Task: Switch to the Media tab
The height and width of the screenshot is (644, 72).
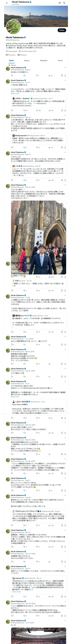Action: point(60,61)
